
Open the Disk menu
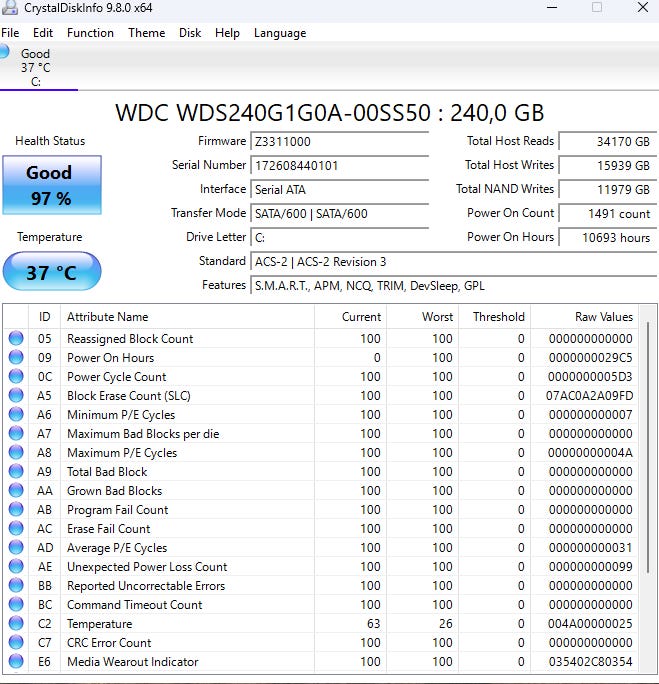coord(190,33)
